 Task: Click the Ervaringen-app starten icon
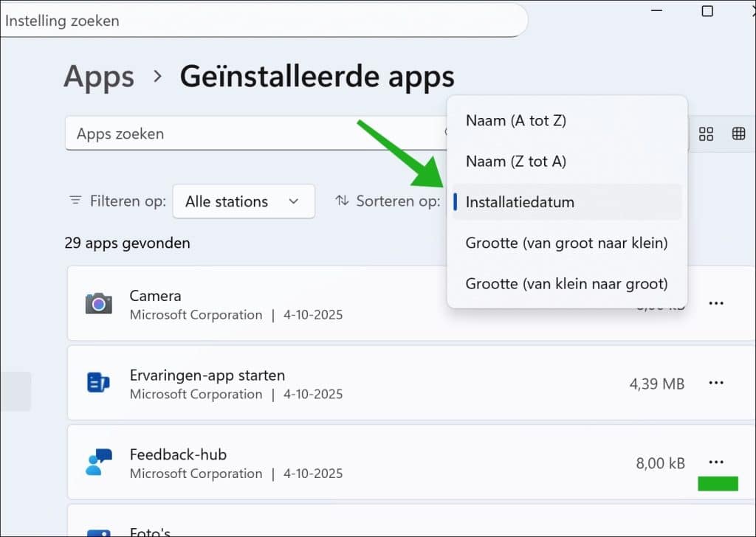click(99, 383)
